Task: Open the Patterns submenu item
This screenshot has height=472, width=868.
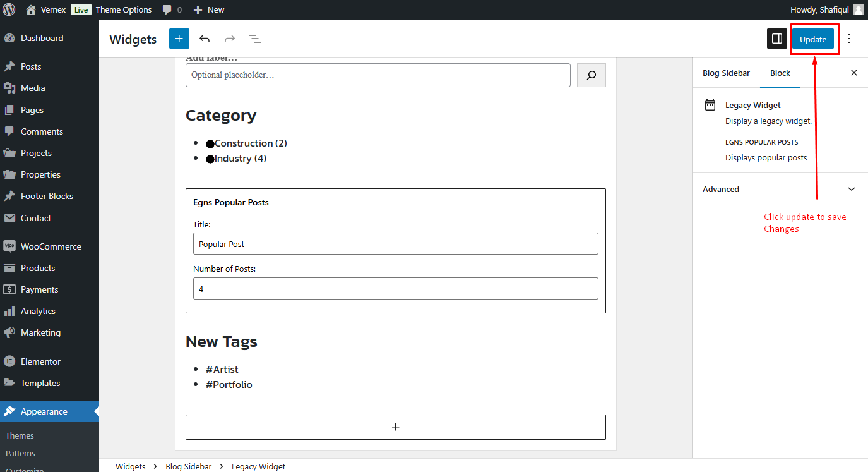Action: tap(20, 453)
